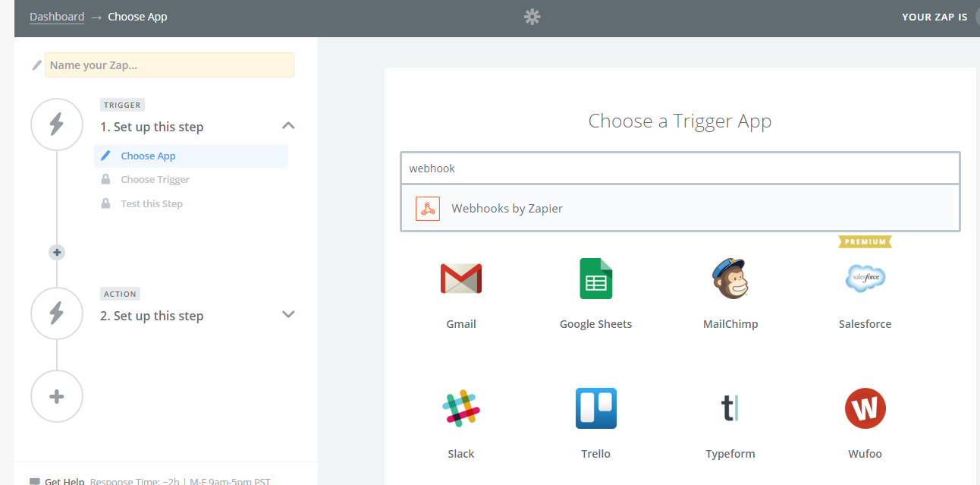This screenshot has width=980, height=485.
Task: Pick the Typeform app icon
Action: coord(730,408)
